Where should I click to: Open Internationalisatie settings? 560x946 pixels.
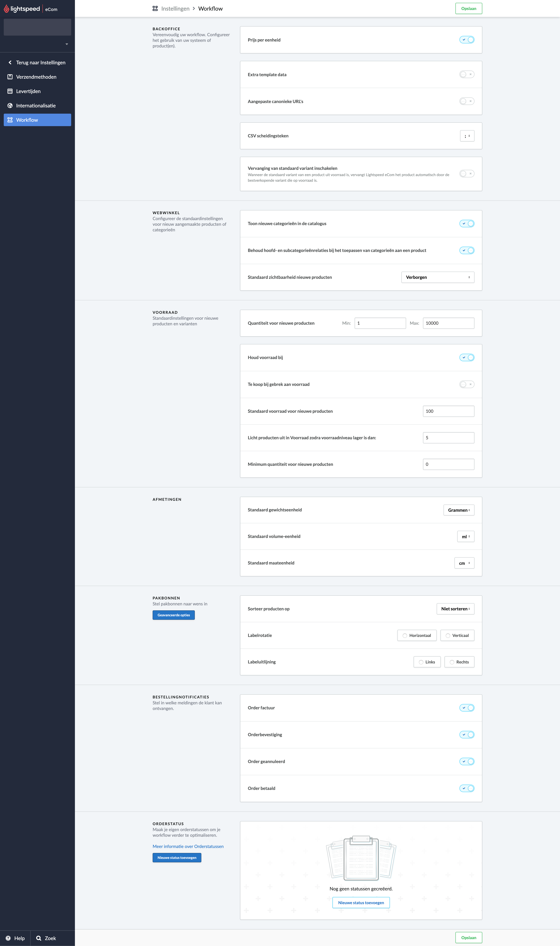point(37,106)
